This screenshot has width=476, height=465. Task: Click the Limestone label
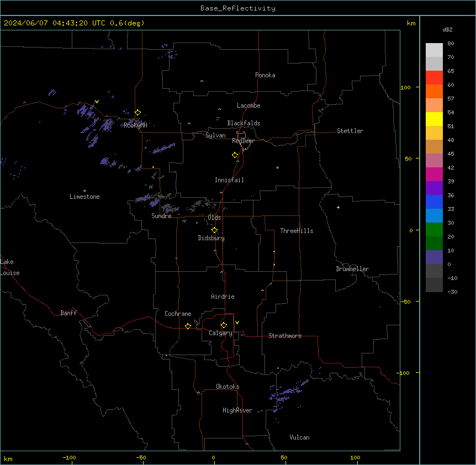[x=84, y=197]
